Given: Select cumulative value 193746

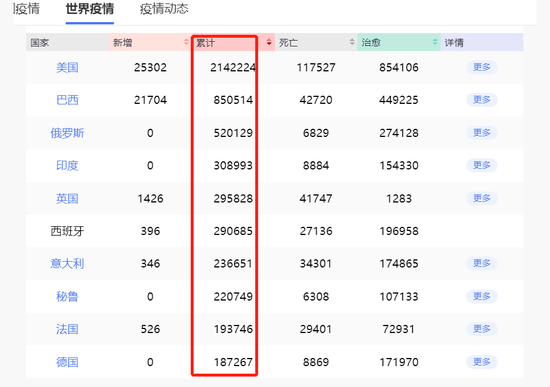Looking at the screenshot, I should click(x=233, y=329).
